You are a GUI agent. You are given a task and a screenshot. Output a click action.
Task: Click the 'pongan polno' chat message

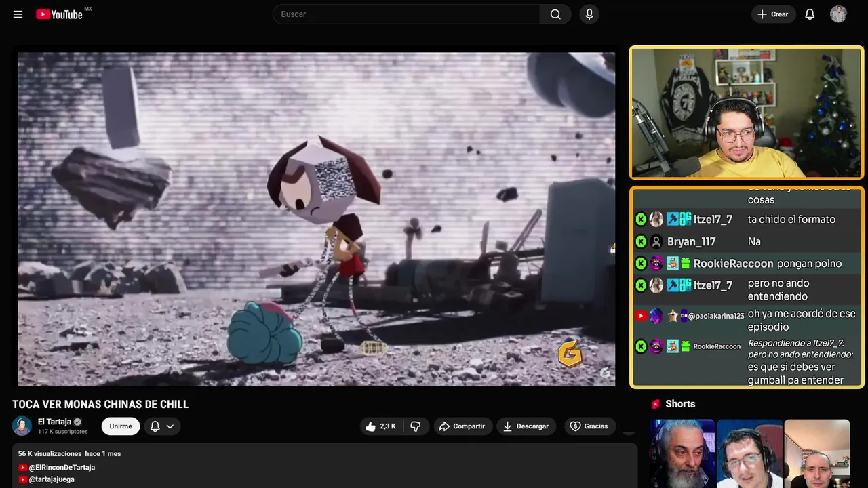809,264
